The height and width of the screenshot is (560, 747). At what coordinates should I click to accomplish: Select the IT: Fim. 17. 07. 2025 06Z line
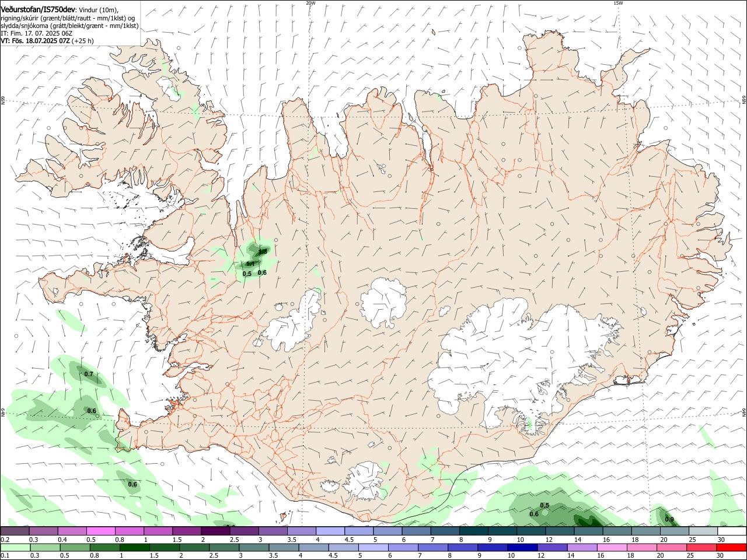click(x=36, y=33)
